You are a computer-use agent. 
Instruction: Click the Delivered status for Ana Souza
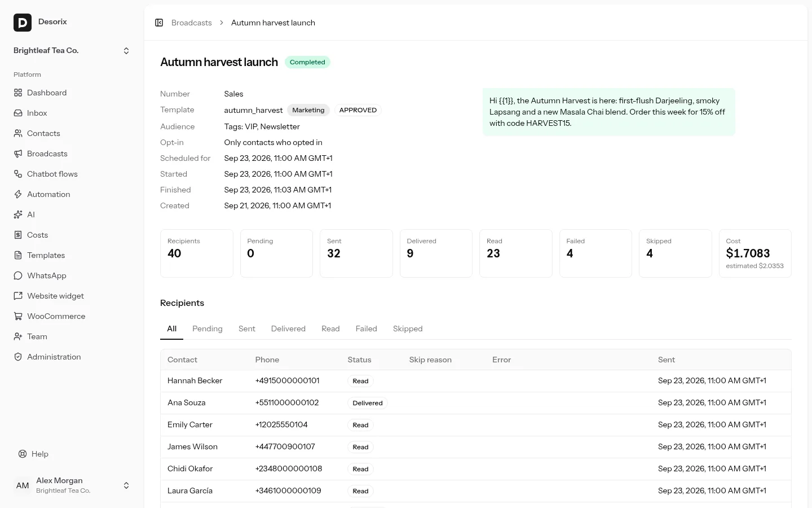pos(368,403)
